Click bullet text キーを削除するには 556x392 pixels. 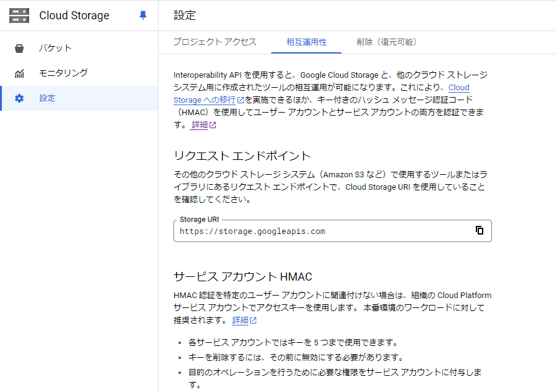point(297,357)
